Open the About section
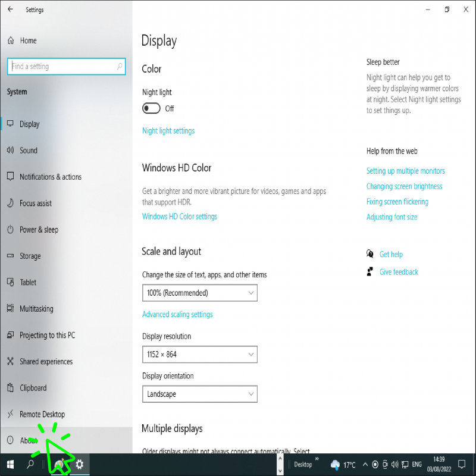This screenshot has height=476, width=476. pyautogui.click(x=29, y=440)
